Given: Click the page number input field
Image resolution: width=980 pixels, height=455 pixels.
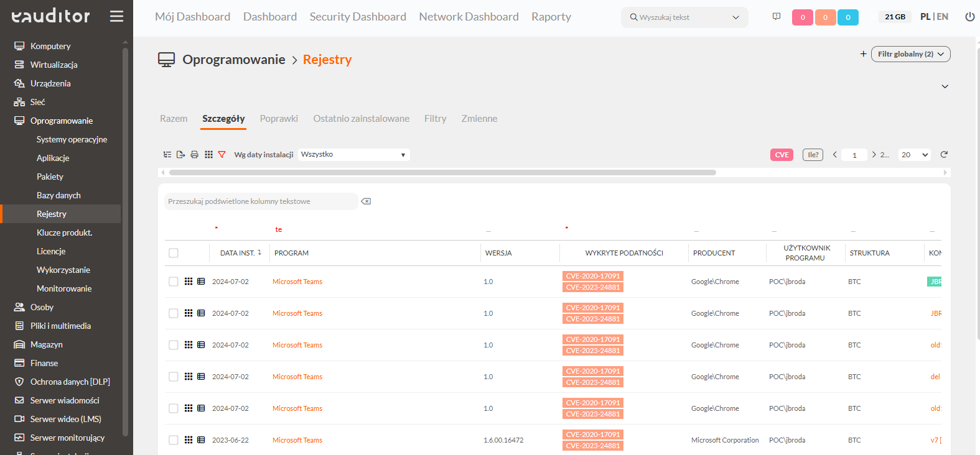Looking at the screenshot, I should click(854, 155).
